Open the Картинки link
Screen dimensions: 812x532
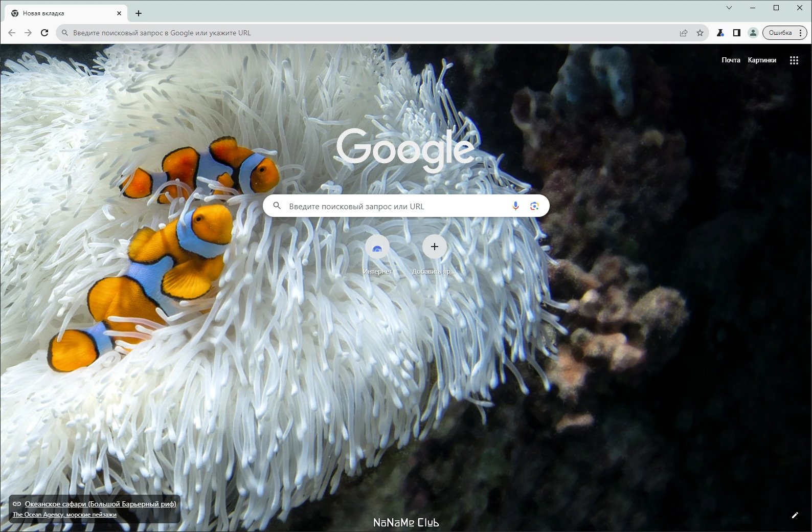click(x=761, y=60)
